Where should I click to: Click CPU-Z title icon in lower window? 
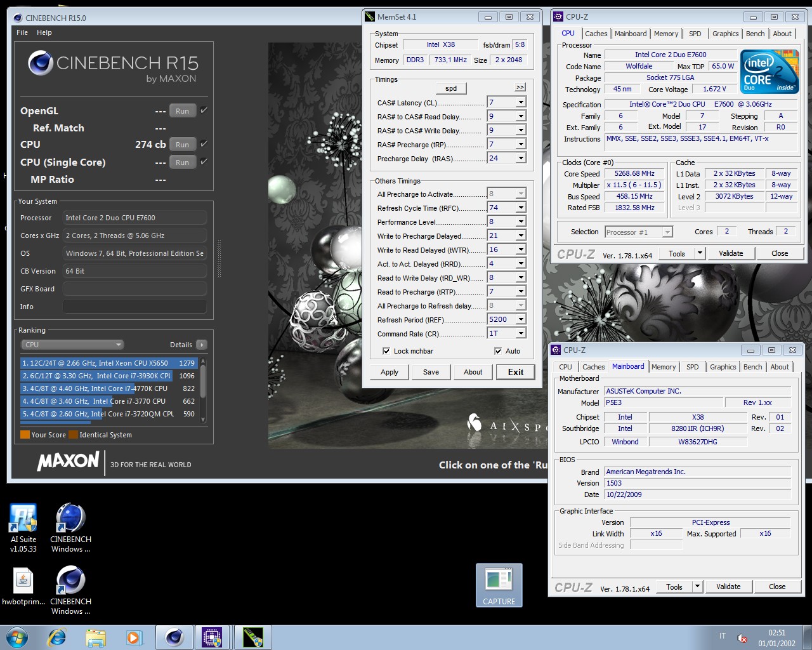(556, 350)
